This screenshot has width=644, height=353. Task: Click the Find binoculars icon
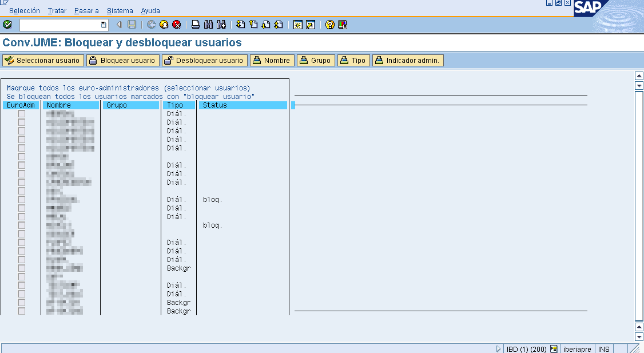coord(208,25)
